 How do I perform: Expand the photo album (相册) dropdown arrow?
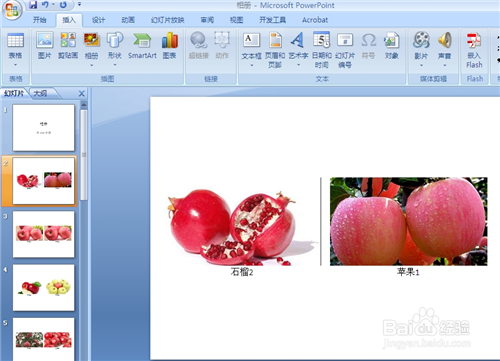click(x=91, y=65)
